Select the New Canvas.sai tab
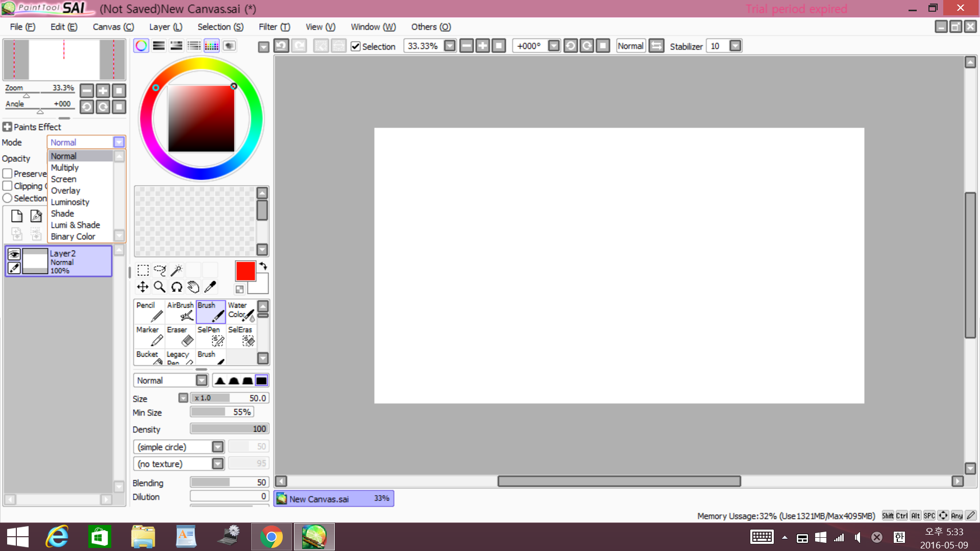Image resolution: width=980 pixels, height=551 pixels. point(334,498)
